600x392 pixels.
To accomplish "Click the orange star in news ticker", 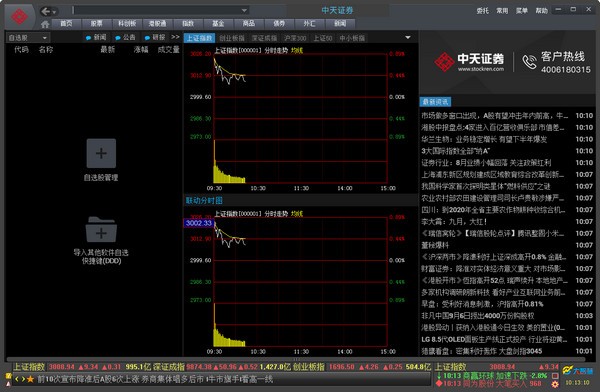I will pos(31,379).
